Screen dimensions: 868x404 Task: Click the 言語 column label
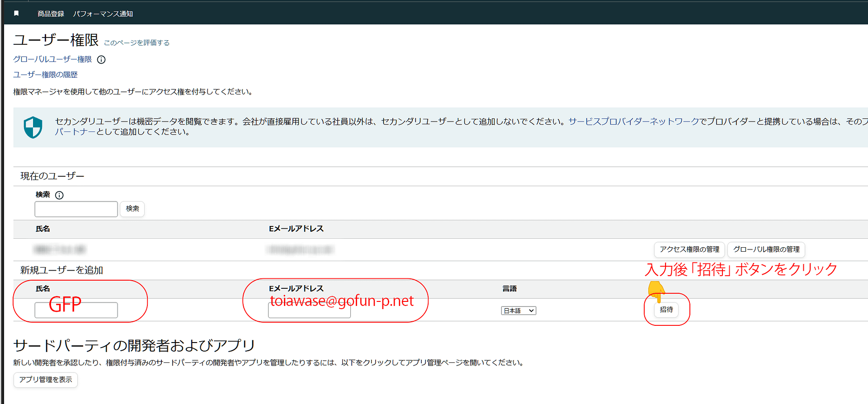tap(509, 288)
